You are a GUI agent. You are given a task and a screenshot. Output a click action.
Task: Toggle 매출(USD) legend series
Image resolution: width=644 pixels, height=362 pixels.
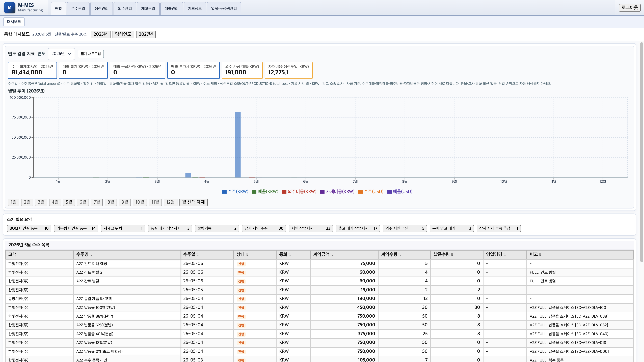[x=399, y=192]
